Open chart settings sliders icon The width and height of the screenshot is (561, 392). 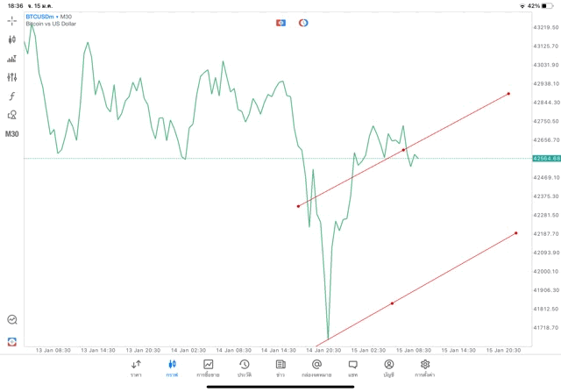12,77
